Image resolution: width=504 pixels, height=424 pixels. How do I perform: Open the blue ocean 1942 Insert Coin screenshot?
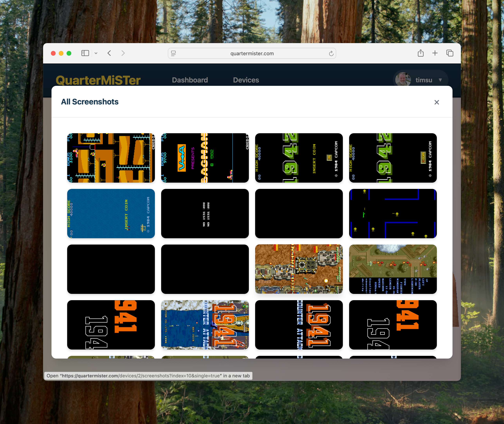pos(111,213)
